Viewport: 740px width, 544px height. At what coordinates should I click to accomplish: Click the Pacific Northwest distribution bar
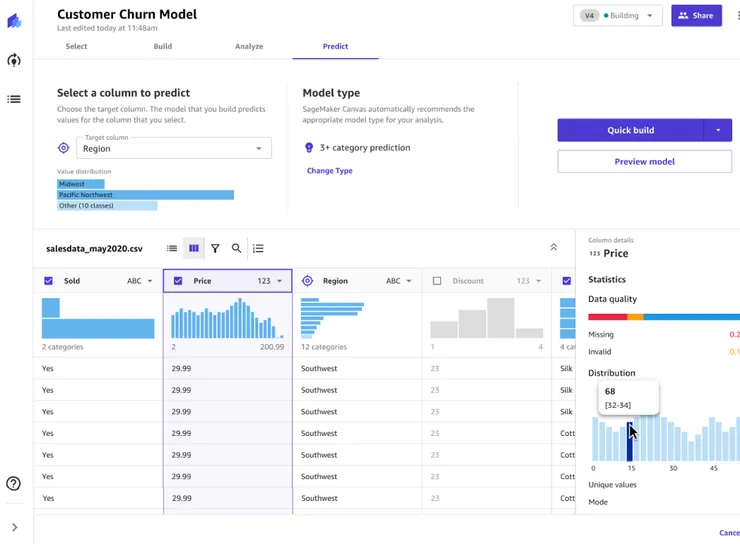coord(145,195)
